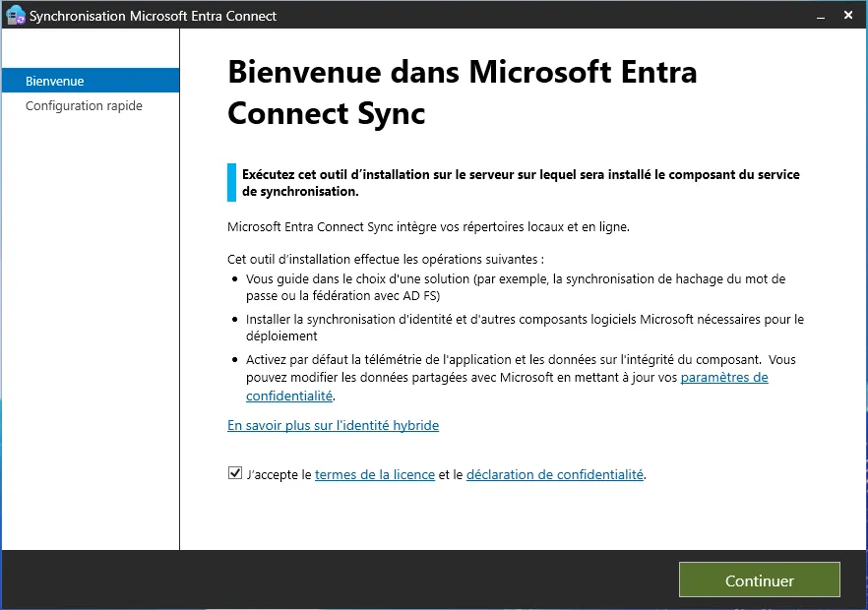
Task: Open the termes de la licence link
Action: coord(374,474)
